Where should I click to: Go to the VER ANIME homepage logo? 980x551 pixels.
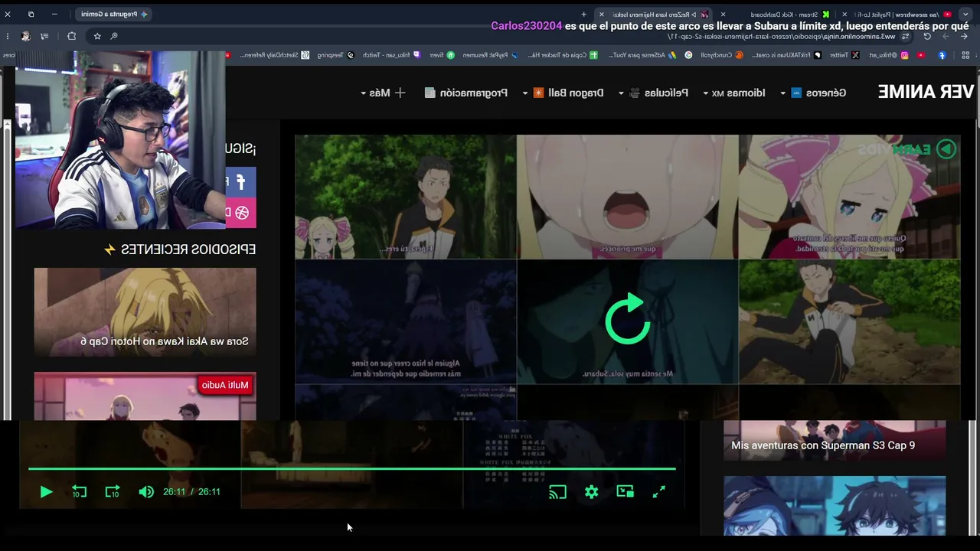pyautogui.click(x=926, y=92)
